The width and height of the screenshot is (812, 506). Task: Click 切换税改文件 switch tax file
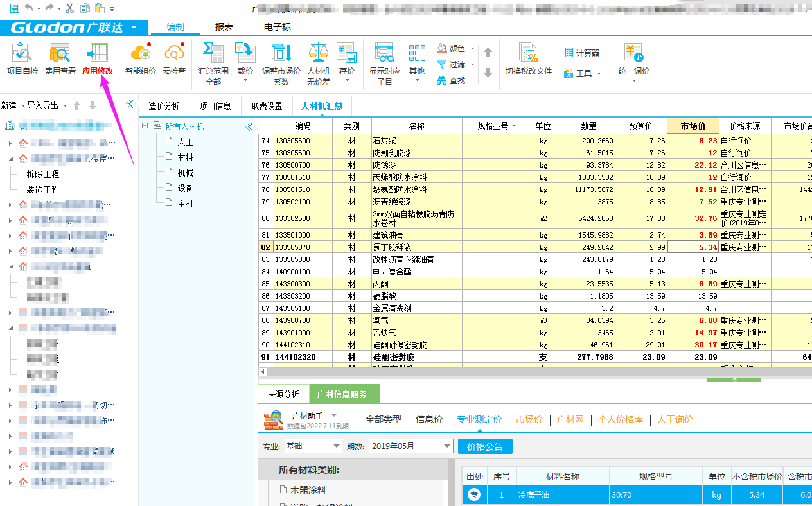tap(528, 60)
